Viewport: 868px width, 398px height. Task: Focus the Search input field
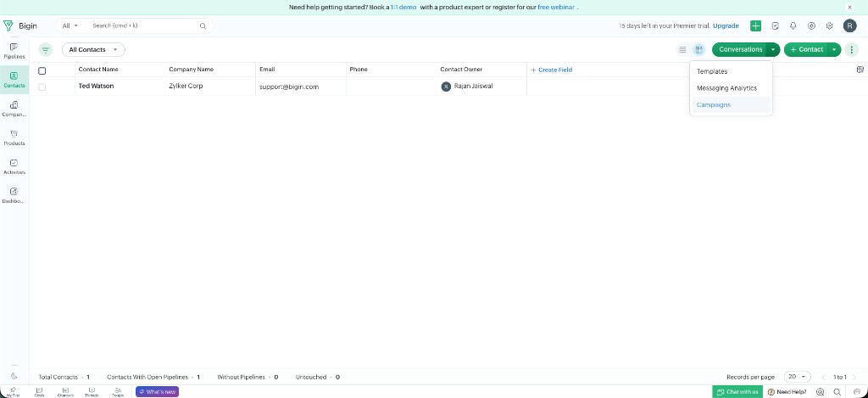[x=144, y=25]
